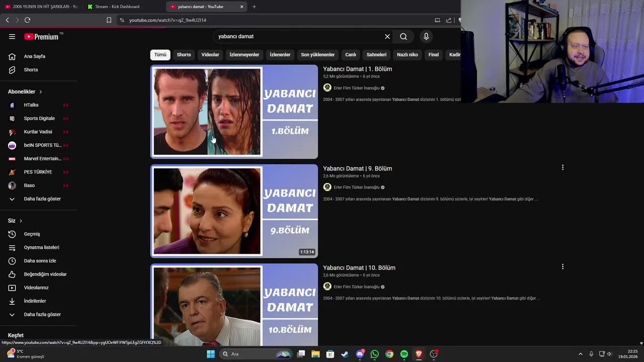
Task: Open Daha sonra izle watch later
Action: pyautogui.click(x=39, y=261)
